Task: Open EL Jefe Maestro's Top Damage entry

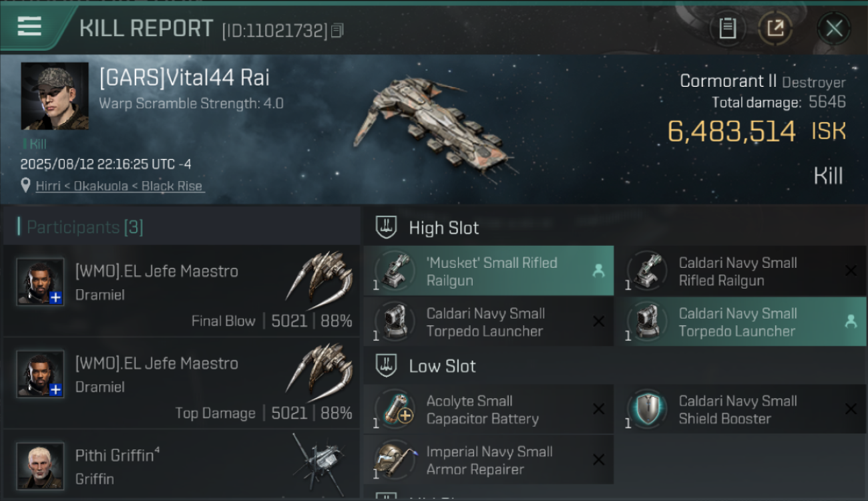Action: click(x=182, y=383)
